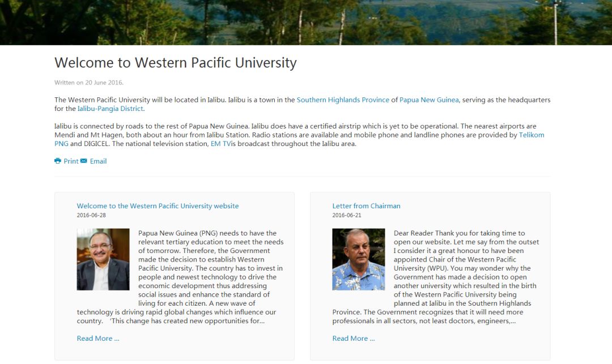Click the printer icon next to Print
Image resolution: width=612 pixels, height=364 pixels.
tap(58, 161)
